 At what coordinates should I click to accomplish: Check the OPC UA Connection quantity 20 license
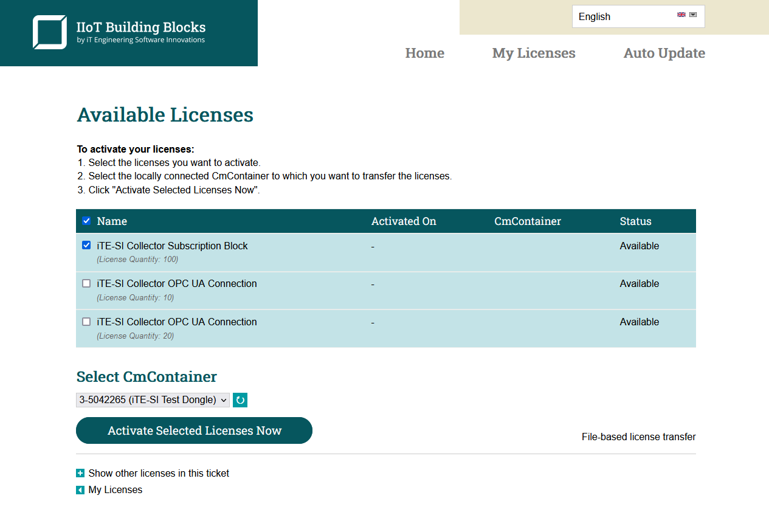(86, 322)
